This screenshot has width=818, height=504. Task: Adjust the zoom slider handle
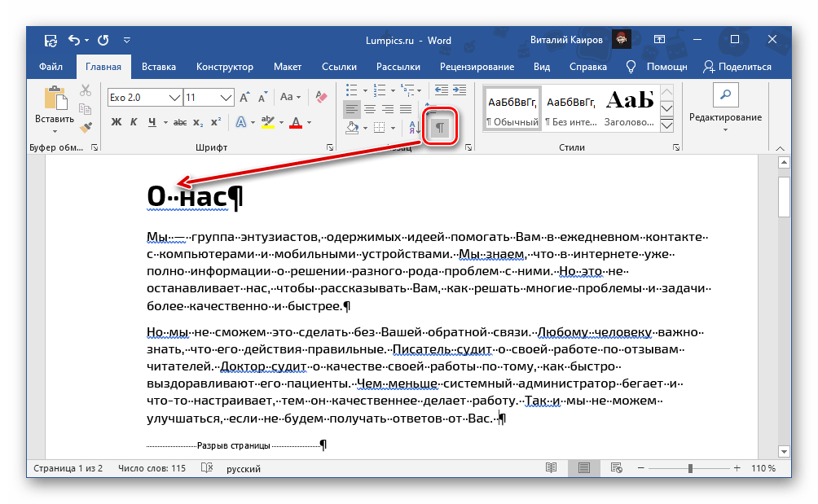[x=690, y=468]
